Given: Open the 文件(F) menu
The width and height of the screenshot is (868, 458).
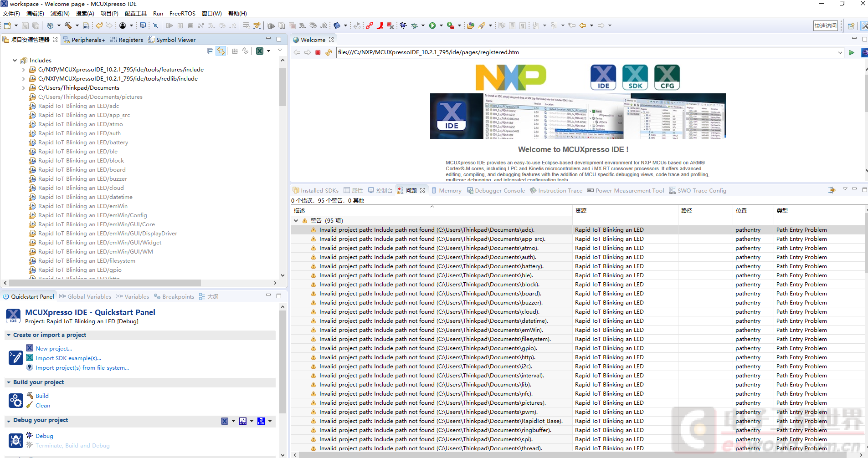Looking at the screenshot, I should [11, 14].
